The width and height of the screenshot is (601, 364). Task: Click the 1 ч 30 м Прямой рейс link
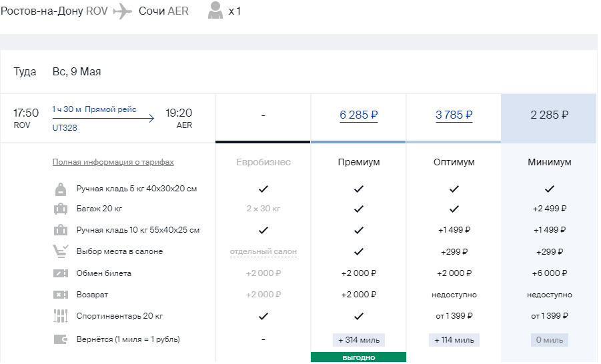pos(94,109)
